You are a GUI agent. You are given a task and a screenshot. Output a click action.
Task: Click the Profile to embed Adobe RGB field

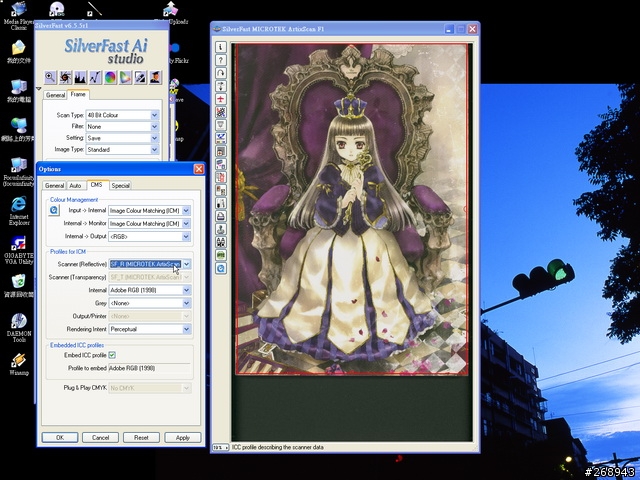(149, 368)
